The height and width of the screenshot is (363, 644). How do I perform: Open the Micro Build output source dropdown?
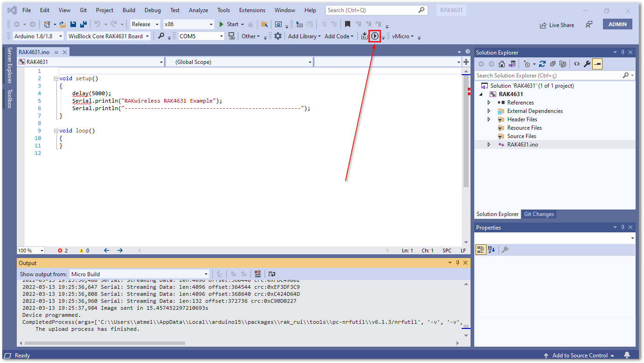139,274
